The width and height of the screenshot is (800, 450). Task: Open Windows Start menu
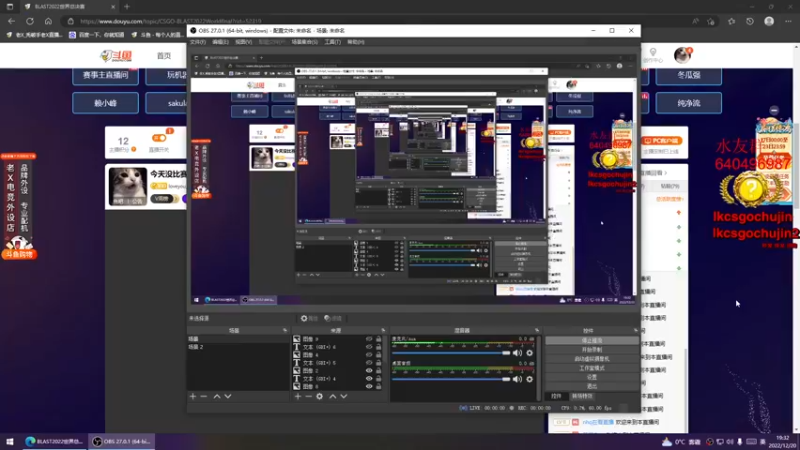click(10, 441)
